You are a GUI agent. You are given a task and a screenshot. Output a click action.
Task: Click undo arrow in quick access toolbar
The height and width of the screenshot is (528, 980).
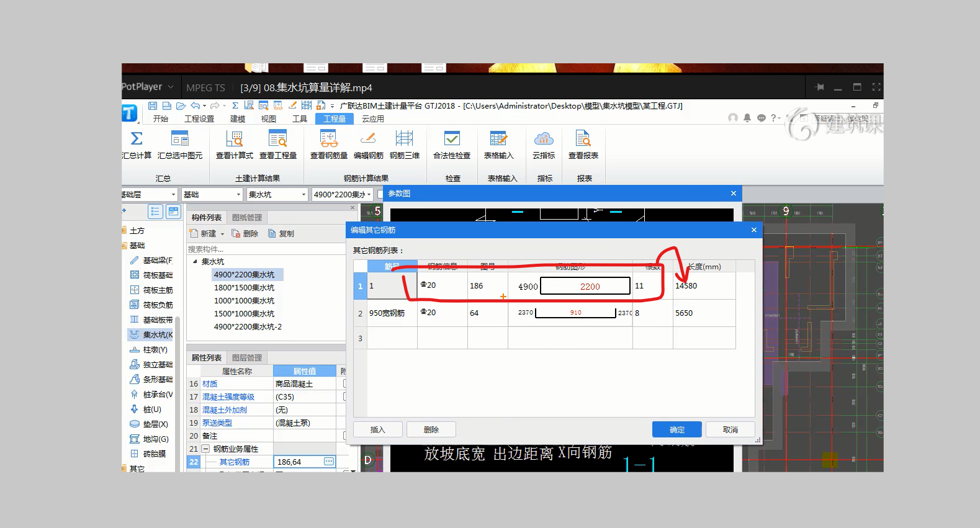(196, 105)
